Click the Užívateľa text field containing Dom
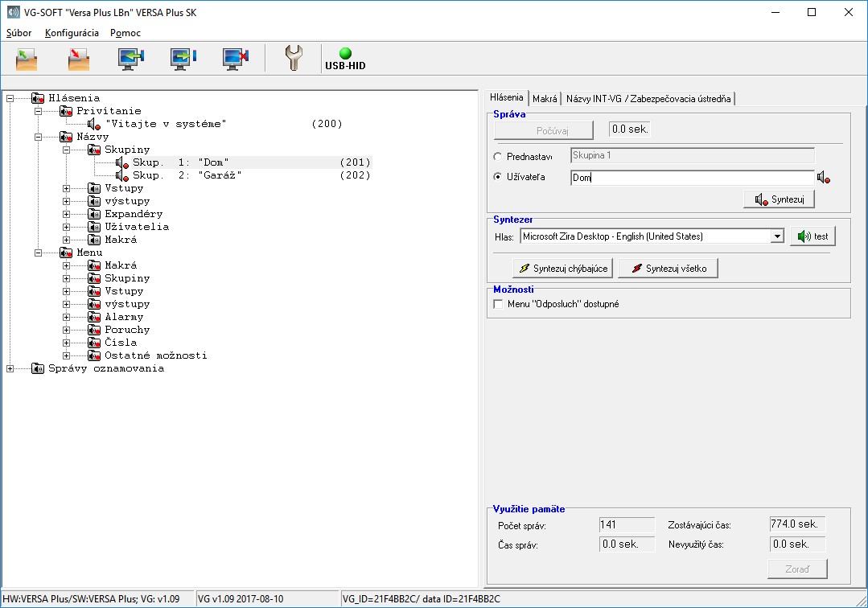 pos(692,178)
